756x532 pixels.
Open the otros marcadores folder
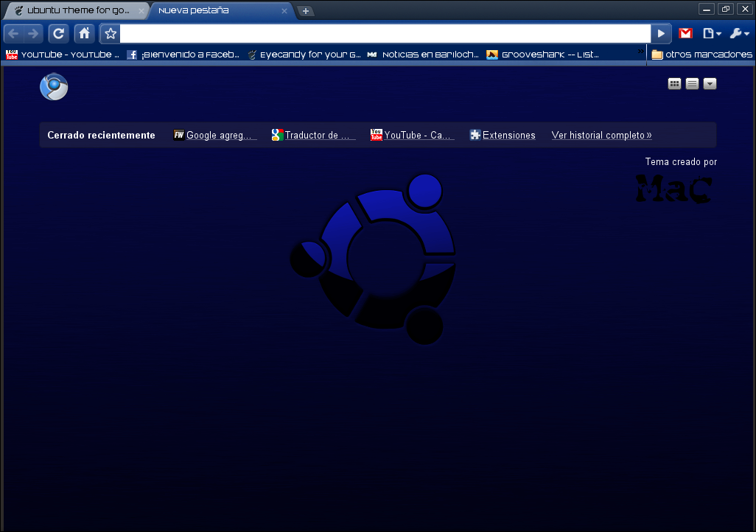tap(701, 55)
